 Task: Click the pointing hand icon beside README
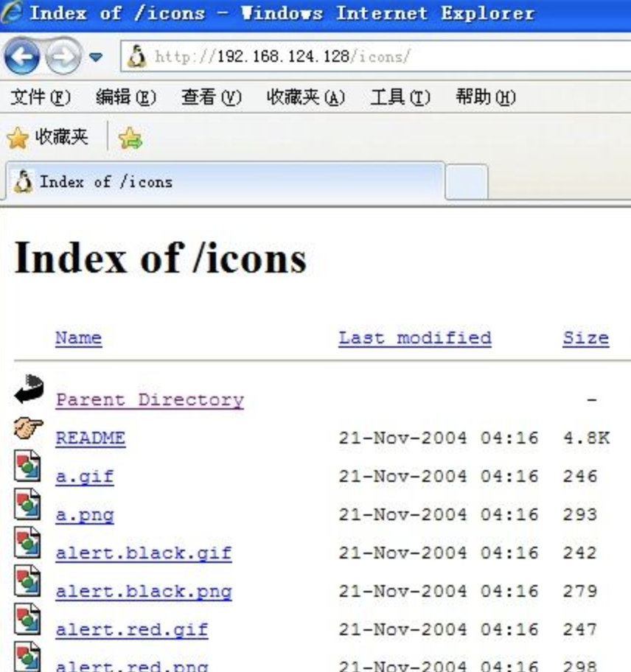28,427
